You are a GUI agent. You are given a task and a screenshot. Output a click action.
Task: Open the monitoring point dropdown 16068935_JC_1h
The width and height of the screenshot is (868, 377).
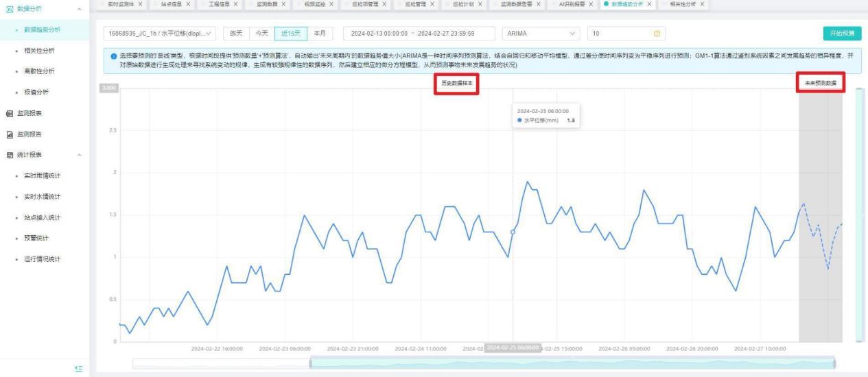161,34
